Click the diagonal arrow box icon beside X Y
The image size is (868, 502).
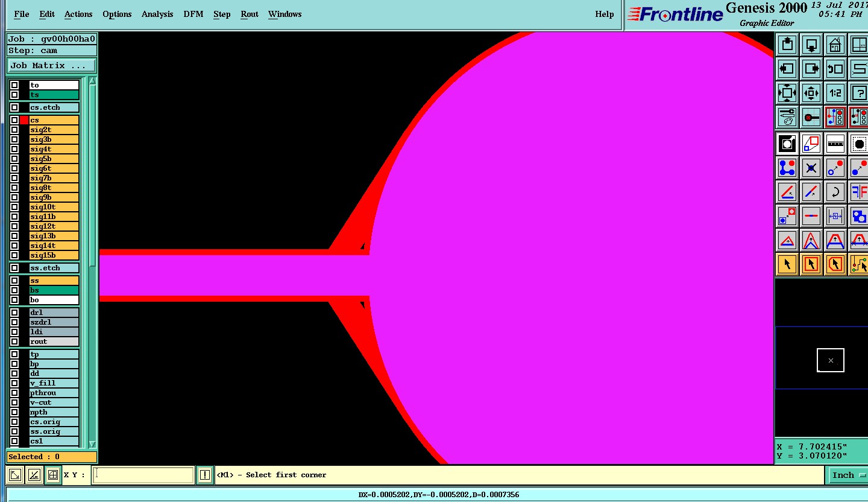(15, 475)
